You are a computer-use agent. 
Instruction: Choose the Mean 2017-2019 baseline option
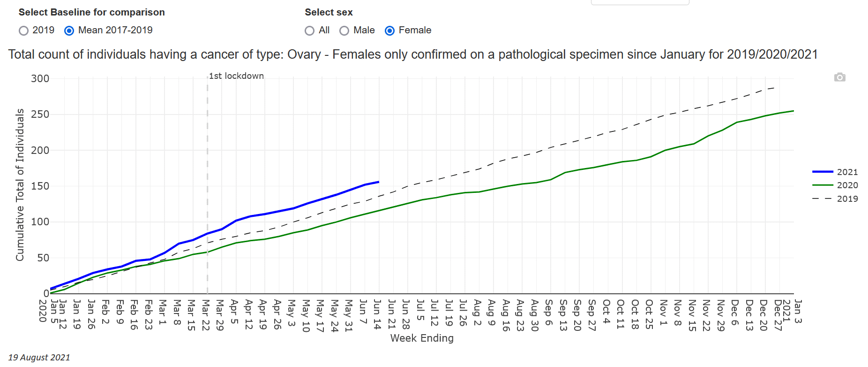(x=69, y=31)
